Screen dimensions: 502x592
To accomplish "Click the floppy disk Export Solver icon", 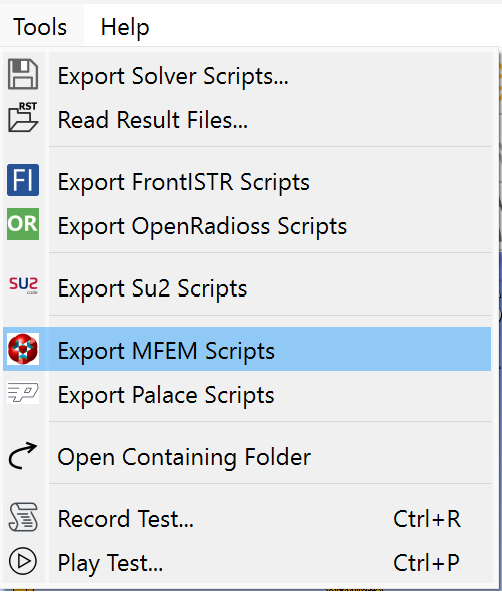I will point(23,74).
